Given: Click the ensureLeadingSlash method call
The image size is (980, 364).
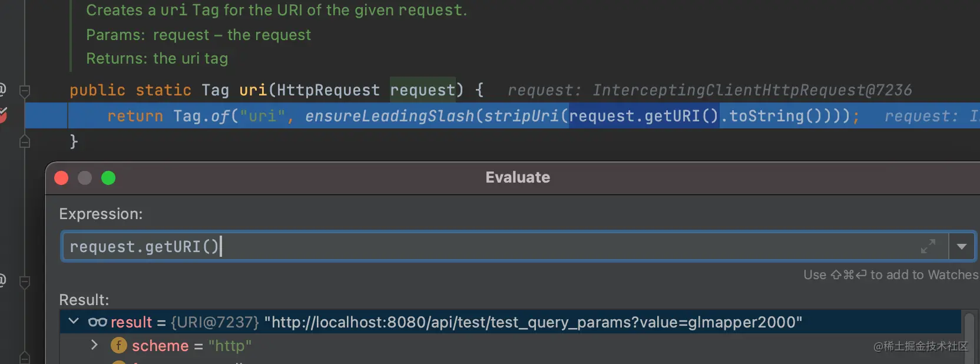Looking at the screenshot, I should coord(389,116).
